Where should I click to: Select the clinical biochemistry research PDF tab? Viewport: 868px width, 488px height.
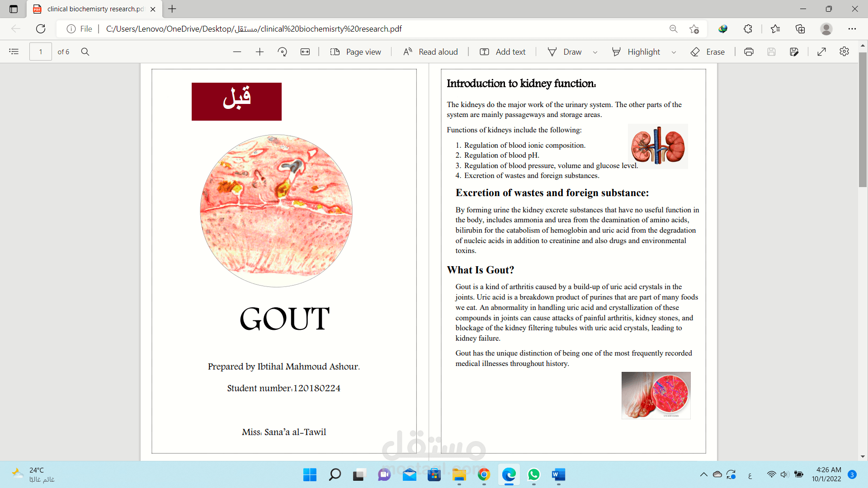95,9
